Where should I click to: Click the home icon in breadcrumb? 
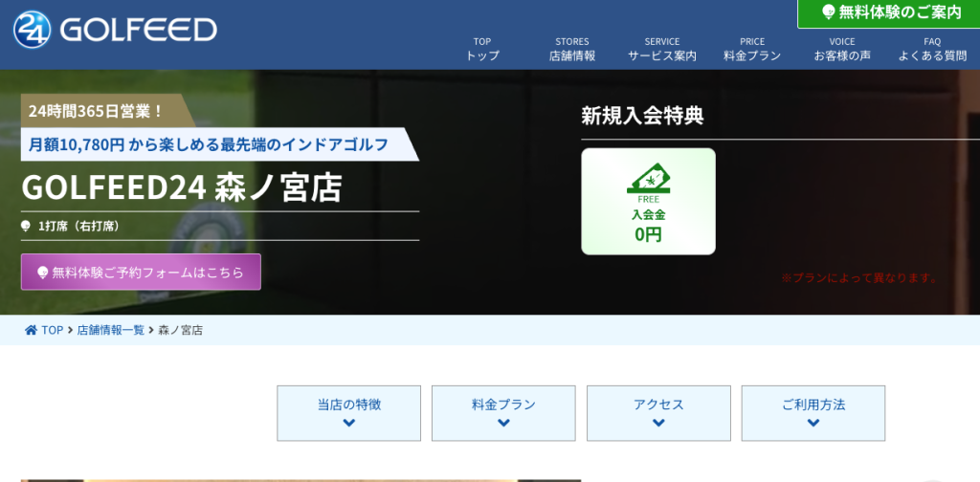click(32, 330)
